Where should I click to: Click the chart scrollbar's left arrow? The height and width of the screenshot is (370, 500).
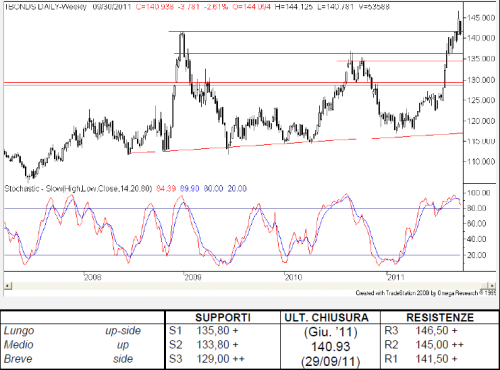[8, 286]
